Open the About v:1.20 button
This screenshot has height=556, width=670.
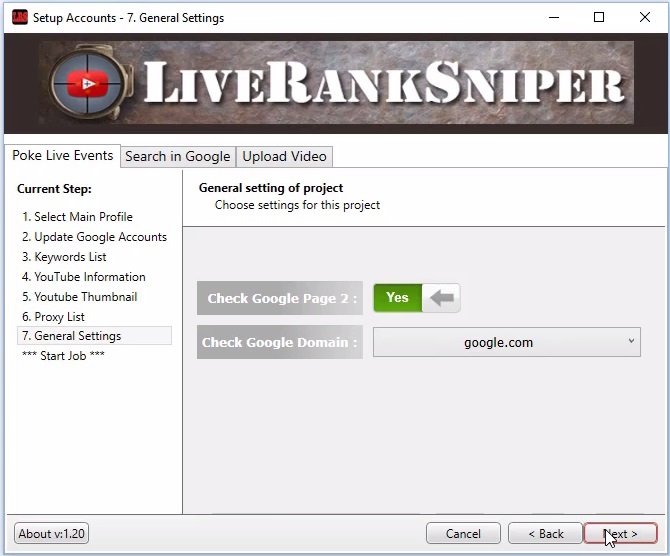pyautogui.click(x=51, y=533)
